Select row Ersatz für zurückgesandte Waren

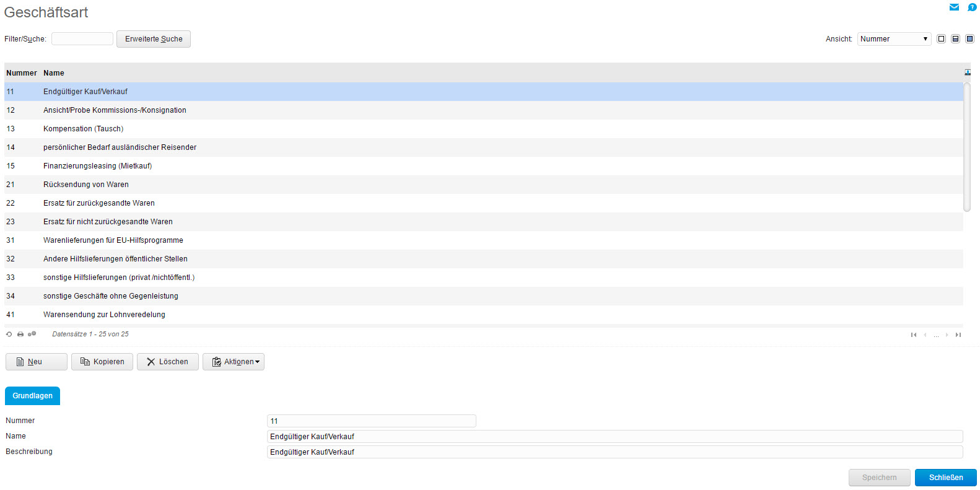pos(484,203)
